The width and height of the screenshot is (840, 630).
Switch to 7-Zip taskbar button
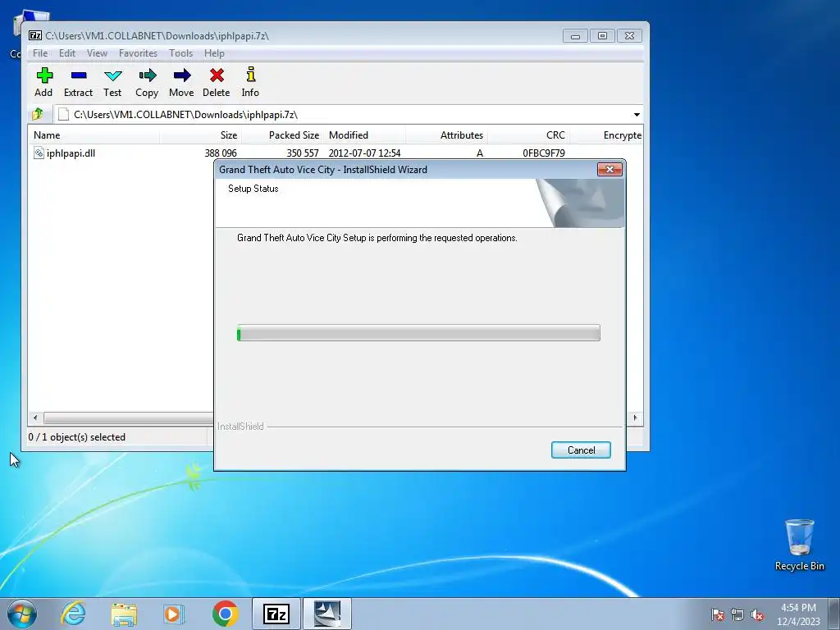click(276, 614)
